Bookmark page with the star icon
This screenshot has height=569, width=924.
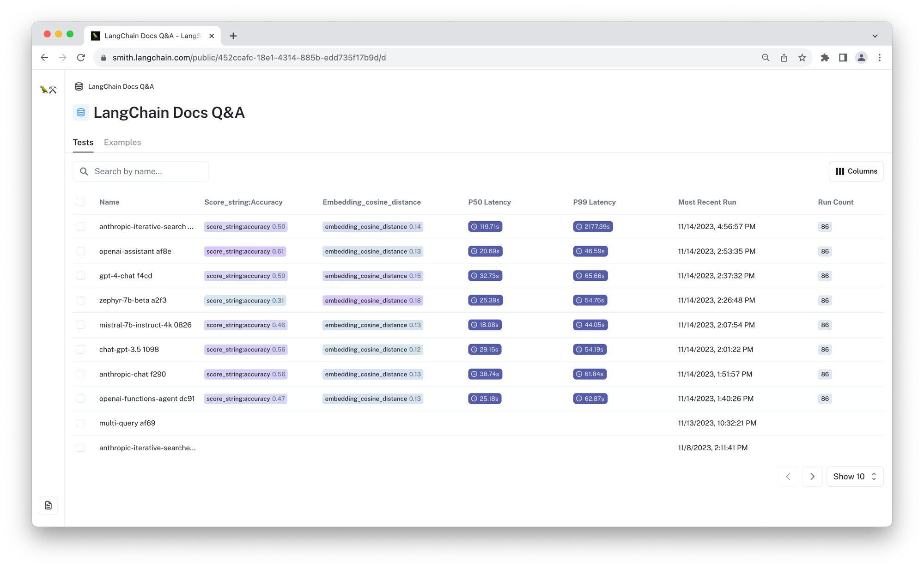(x=802, y=58)
